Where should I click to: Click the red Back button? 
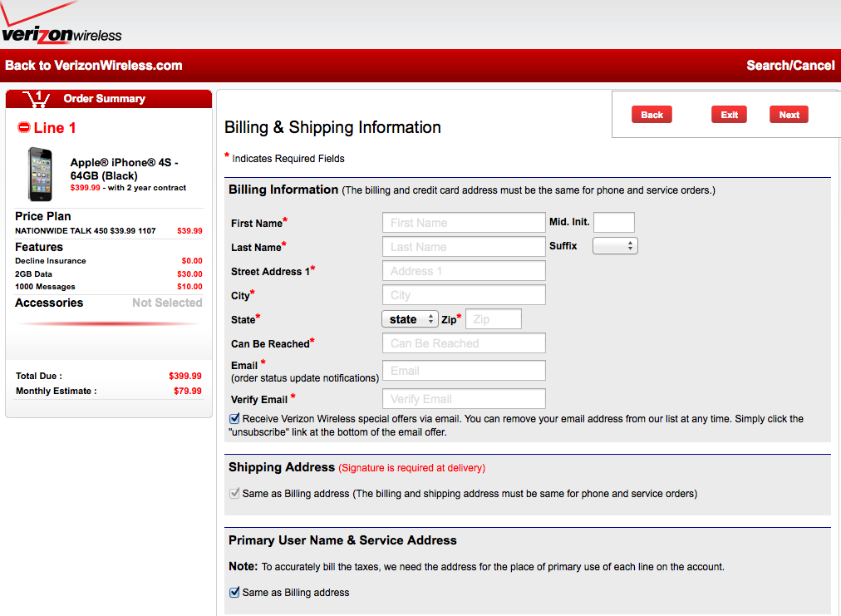[652, 115]
